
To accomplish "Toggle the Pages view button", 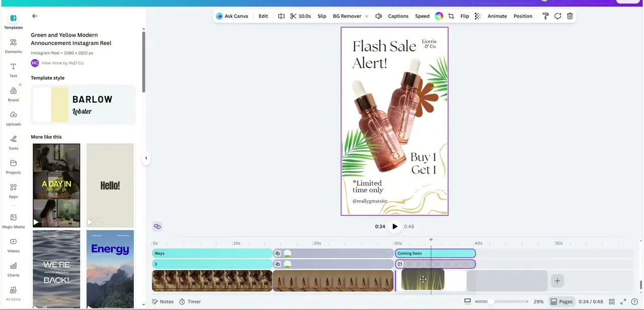I will pos(561,301).
